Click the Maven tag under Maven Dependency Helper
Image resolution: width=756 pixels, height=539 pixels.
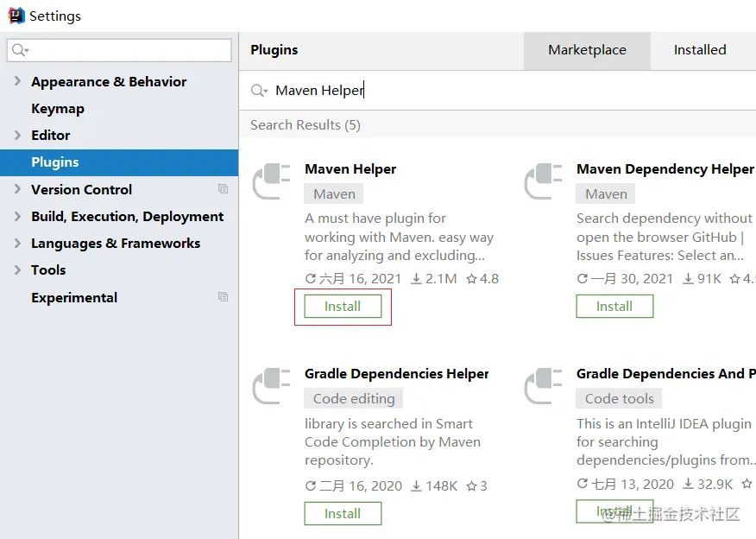coord(606,194)
